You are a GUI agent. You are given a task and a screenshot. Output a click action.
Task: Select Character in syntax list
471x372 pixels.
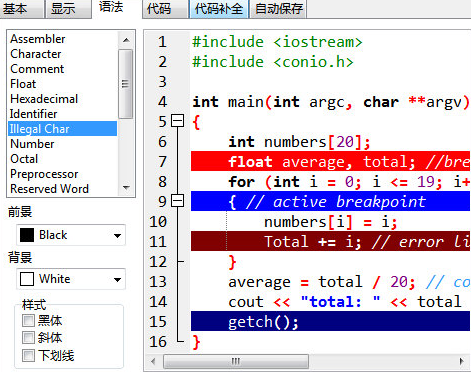[63, 54]
